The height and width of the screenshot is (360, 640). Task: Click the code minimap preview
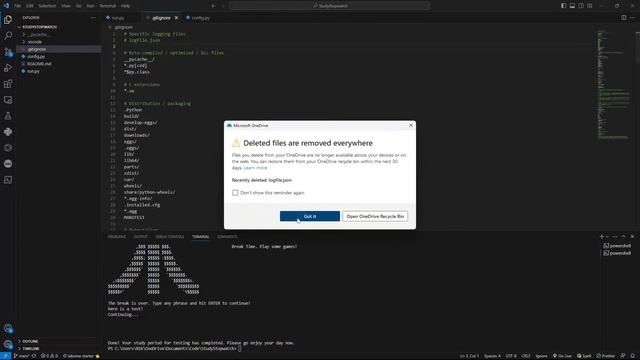click(614, 86)
